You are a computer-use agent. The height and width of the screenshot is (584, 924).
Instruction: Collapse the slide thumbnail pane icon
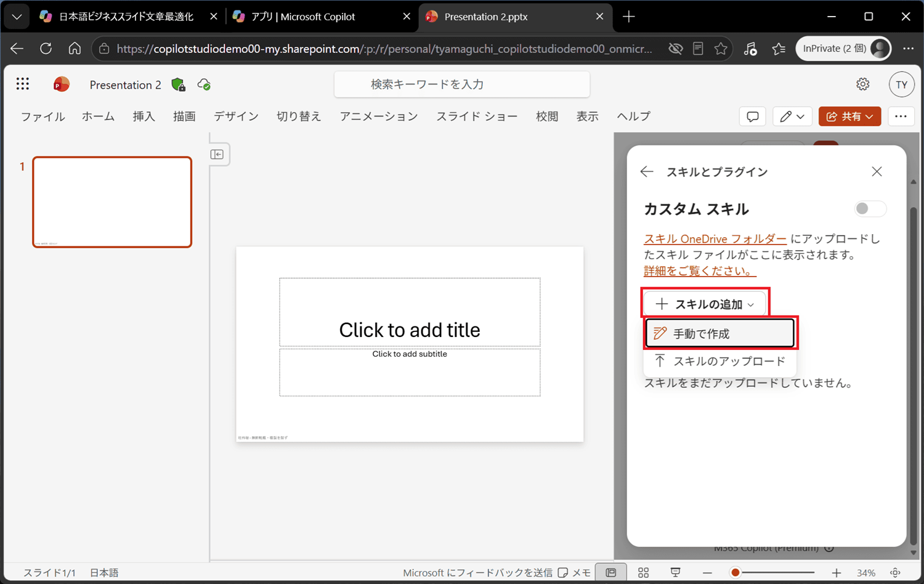217,154
